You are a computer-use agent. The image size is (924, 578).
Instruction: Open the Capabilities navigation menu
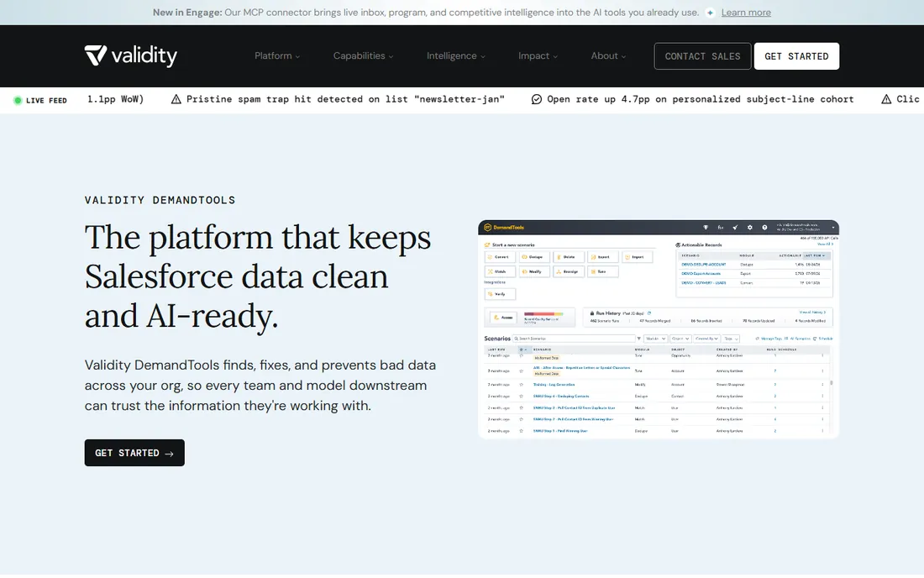(x=363, y=56)
